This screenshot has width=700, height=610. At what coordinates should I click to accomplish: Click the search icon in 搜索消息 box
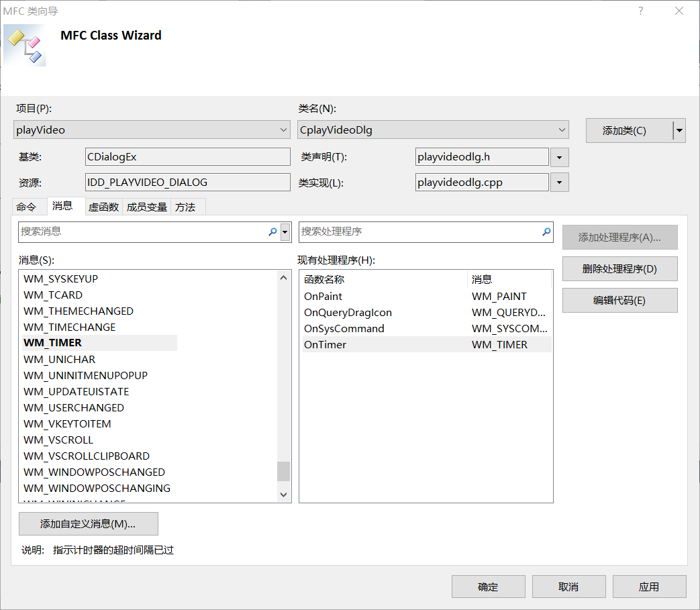click(x=272, y=232)
